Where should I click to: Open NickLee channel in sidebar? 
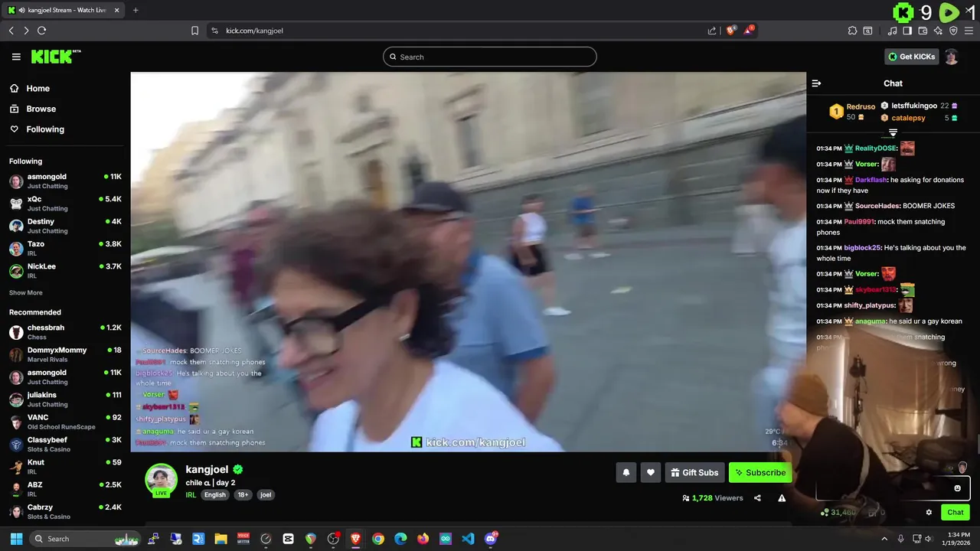[x=65, y=271]
